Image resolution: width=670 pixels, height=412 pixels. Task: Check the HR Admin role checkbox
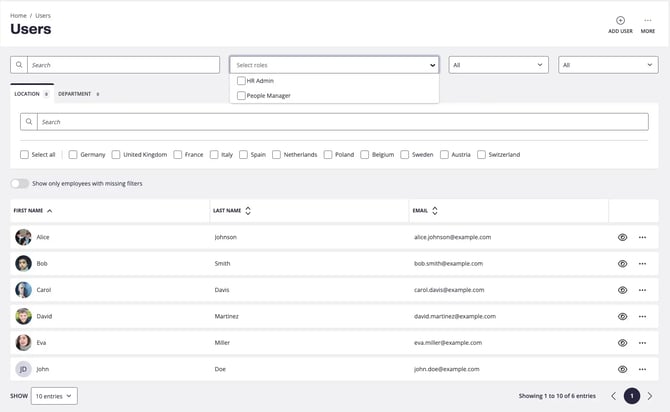point(241,81)
